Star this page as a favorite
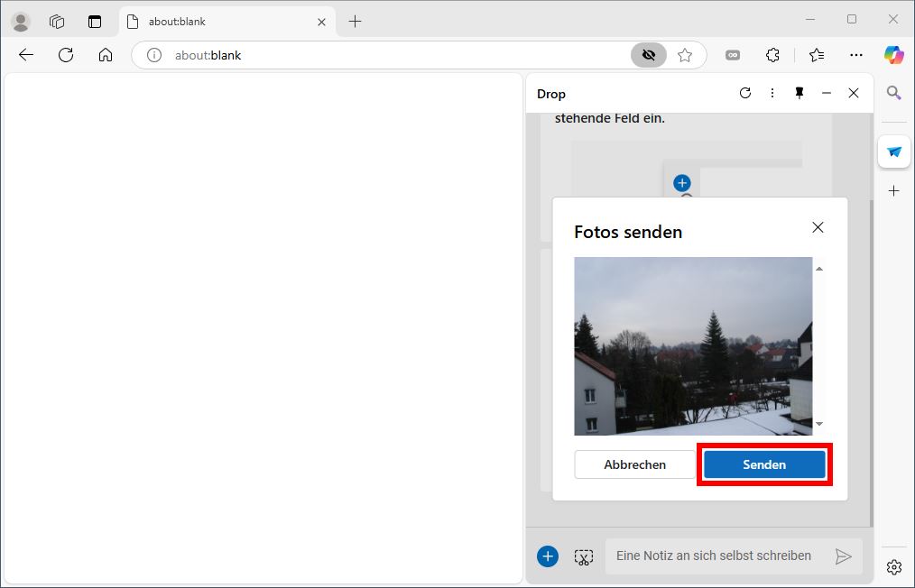 tap(685, 55)
